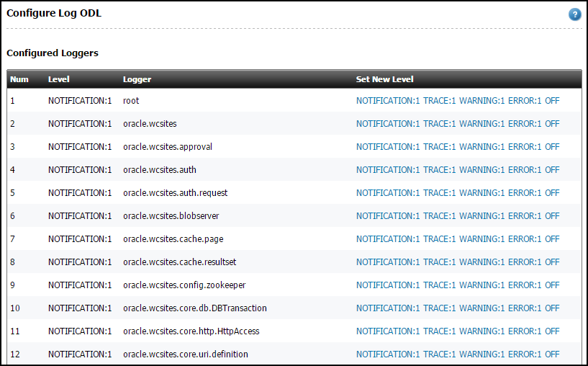588x366 pixels.
Task: Select the oracle.wcsites.blobserver logger name
Action: click(x=171, y=216)
